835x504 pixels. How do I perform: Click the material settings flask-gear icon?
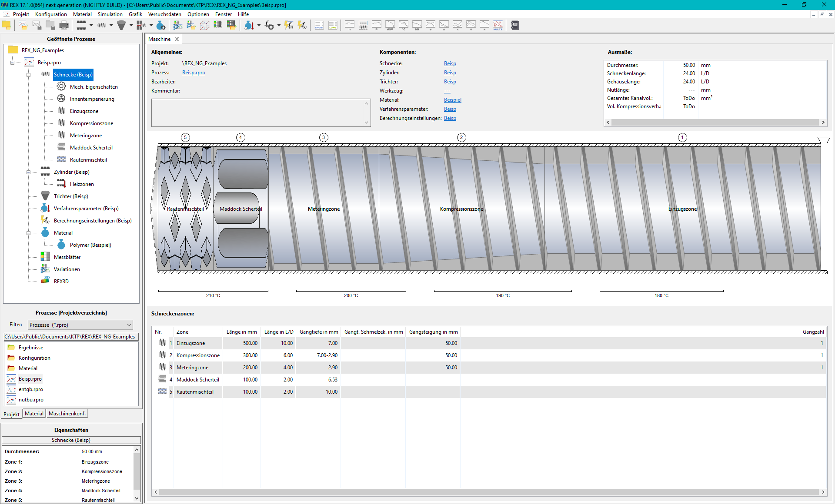pyautogui.click(x=161, y=25)
